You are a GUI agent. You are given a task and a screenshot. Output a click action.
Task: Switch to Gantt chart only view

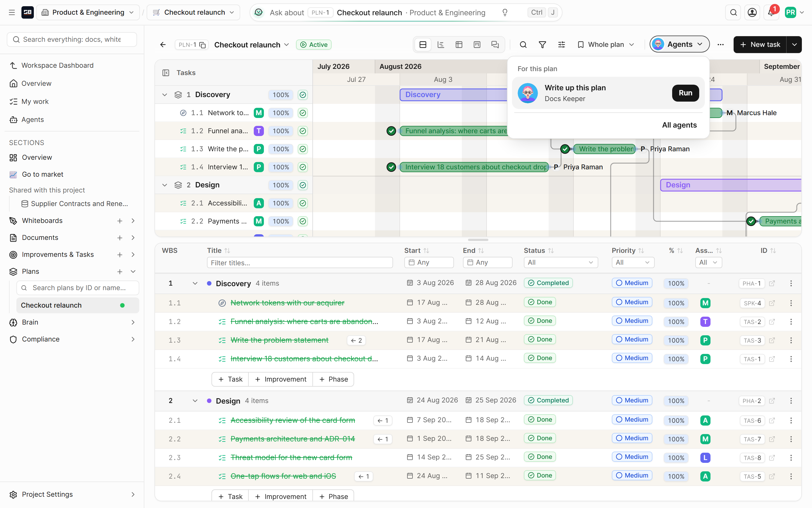point(441,45)
